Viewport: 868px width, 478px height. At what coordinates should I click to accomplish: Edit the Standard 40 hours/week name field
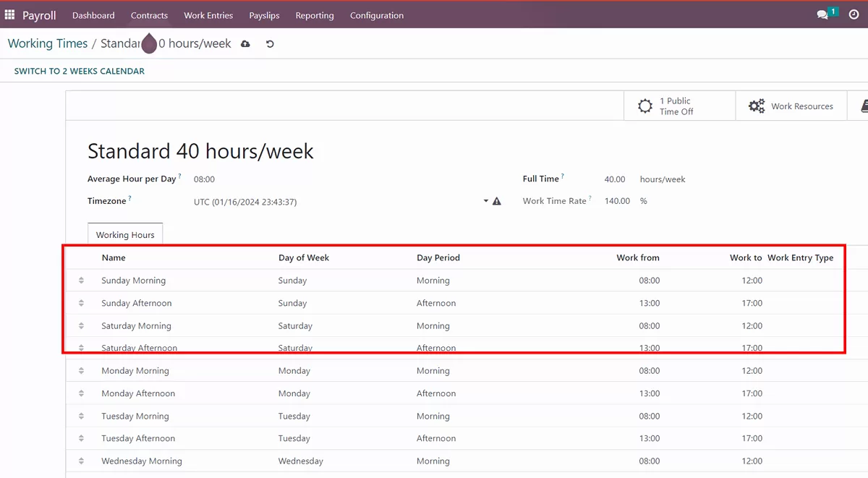click(x=200, y=151)
